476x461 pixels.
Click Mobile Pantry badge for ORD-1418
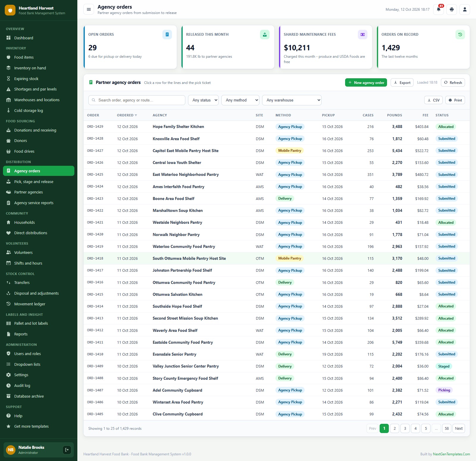(x=289, y=258)
